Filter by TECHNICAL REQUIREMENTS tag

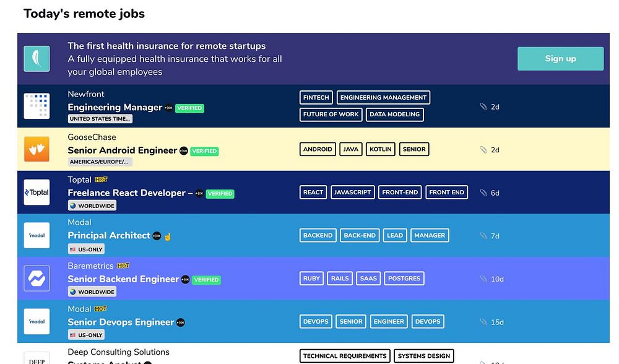[x=345, y=356]
